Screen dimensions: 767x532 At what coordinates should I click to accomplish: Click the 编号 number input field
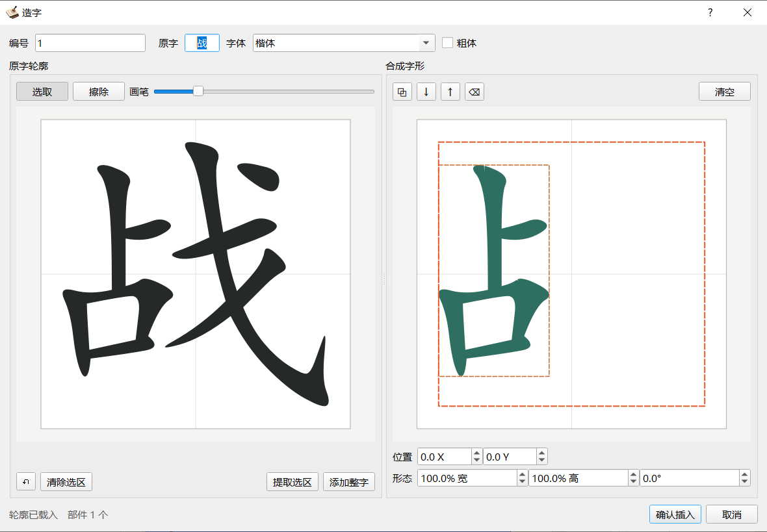(x=90, y=43)
